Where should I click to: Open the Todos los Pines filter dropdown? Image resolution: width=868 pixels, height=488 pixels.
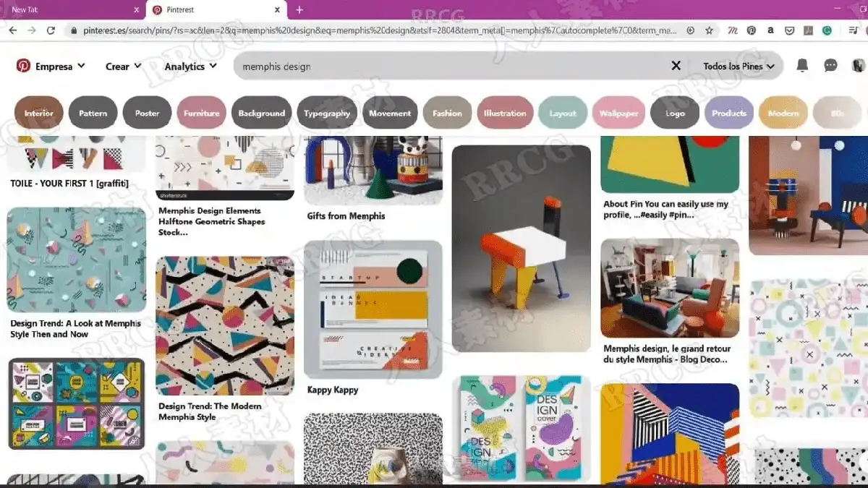[739, 66]
